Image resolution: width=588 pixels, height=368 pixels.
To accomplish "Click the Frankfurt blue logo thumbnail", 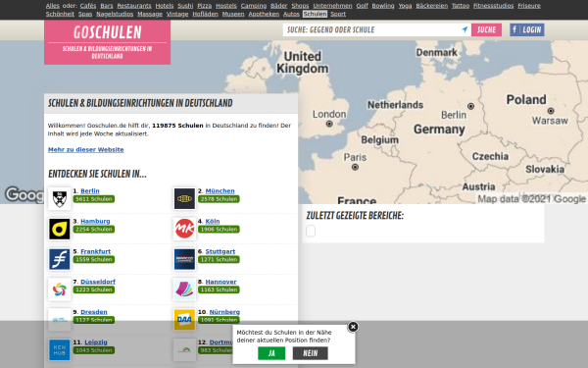I will 59,259.
